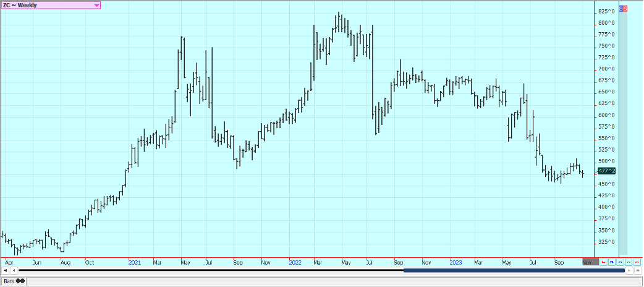Click the 500^0 price axis label
This screenshot has height=287, width=644.
pyautogui.click(x=607, y=161)
